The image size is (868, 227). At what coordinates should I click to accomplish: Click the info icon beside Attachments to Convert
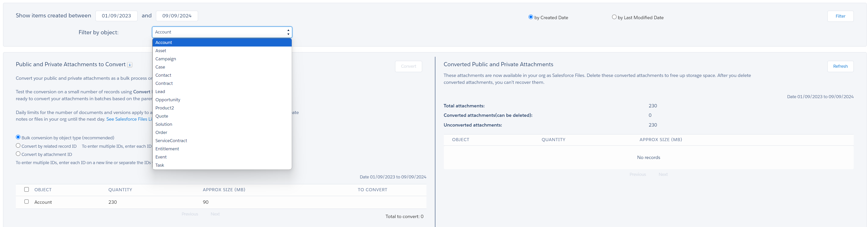pyautogui.click(x=130, y=65)
